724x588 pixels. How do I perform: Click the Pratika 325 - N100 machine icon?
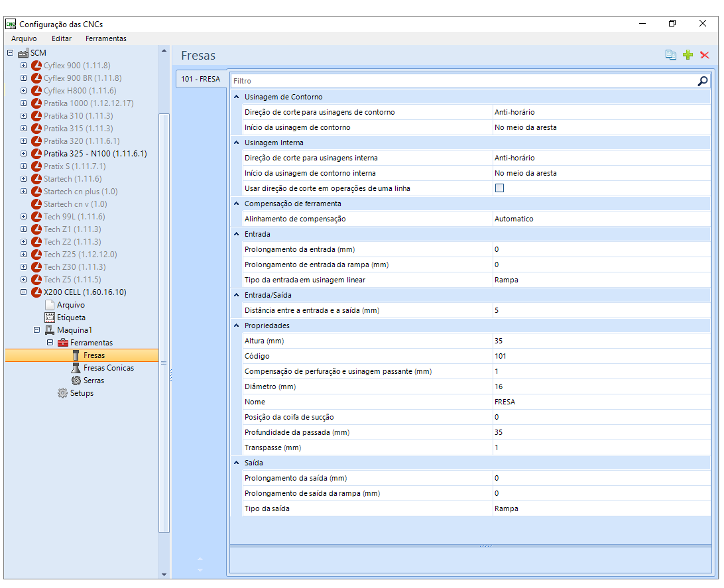(36, 154)
